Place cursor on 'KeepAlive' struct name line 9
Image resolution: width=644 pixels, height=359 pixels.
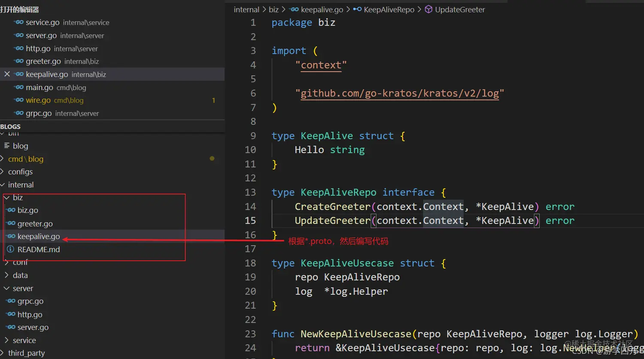(x=327, y=136)
